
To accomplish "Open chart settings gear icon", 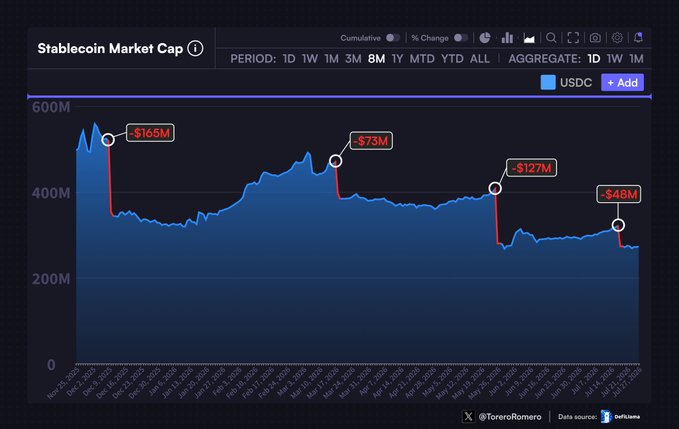I will coord(617,38).
